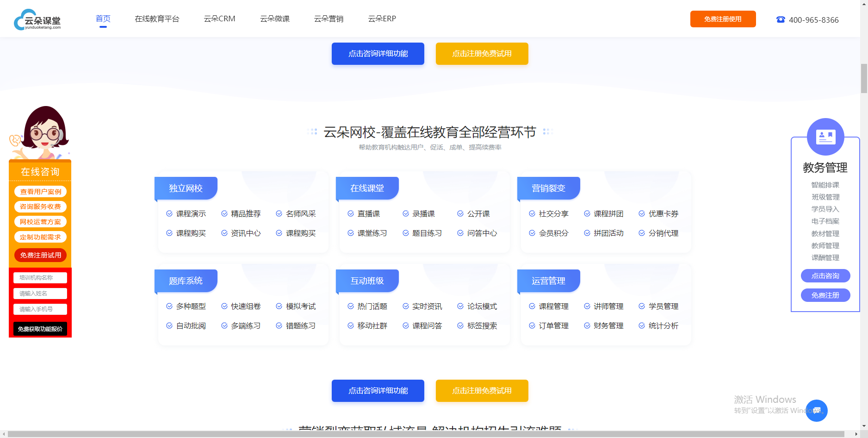Screen dimensions: 868x438
Task: Click 点击咨询 in 教务管理 card
Action: (x=825, y=276)
